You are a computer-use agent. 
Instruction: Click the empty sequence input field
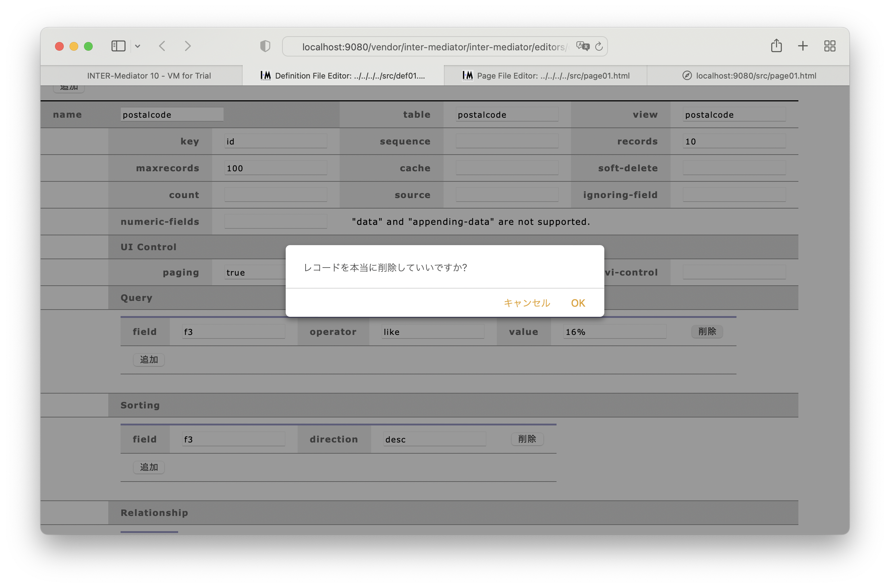[x=507, y=141]
